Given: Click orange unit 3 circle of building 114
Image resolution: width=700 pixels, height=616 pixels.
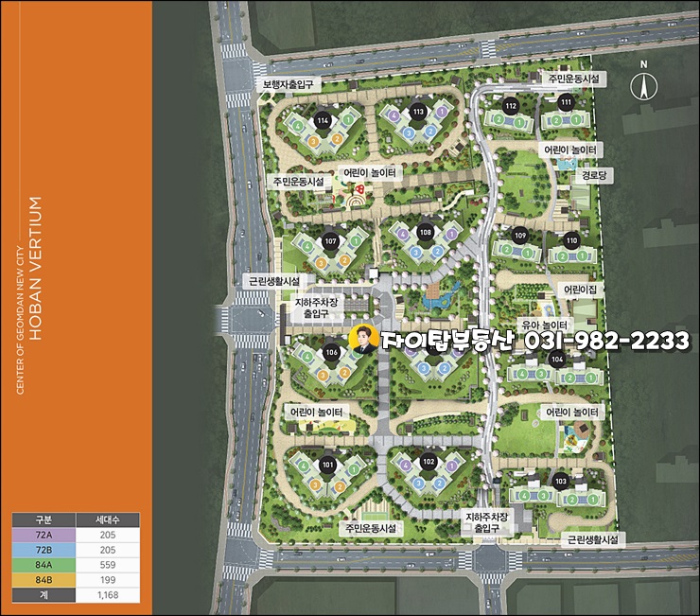Looking at the screenshot, I should pos(314,142).
